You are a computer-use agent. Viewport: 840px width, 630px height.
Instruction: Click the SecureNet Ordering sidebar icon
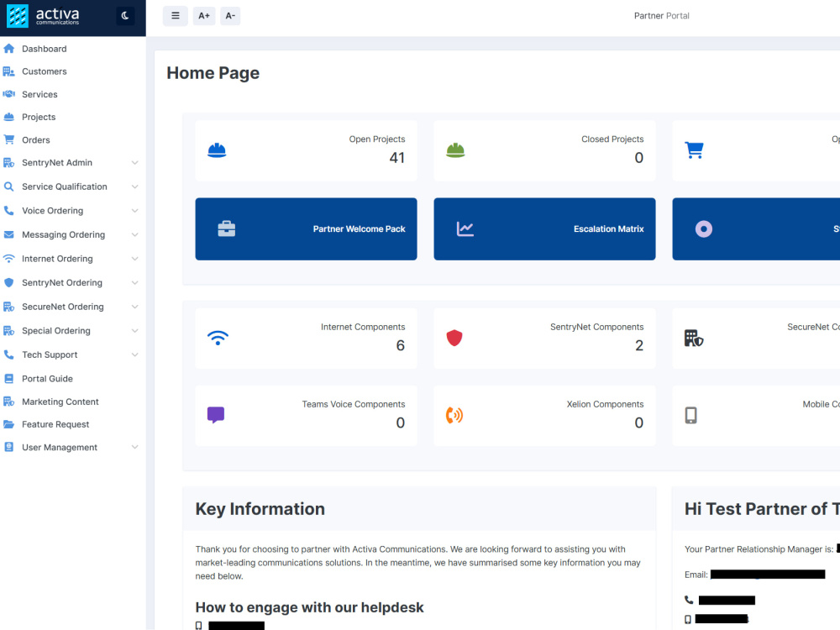point(8,307)
